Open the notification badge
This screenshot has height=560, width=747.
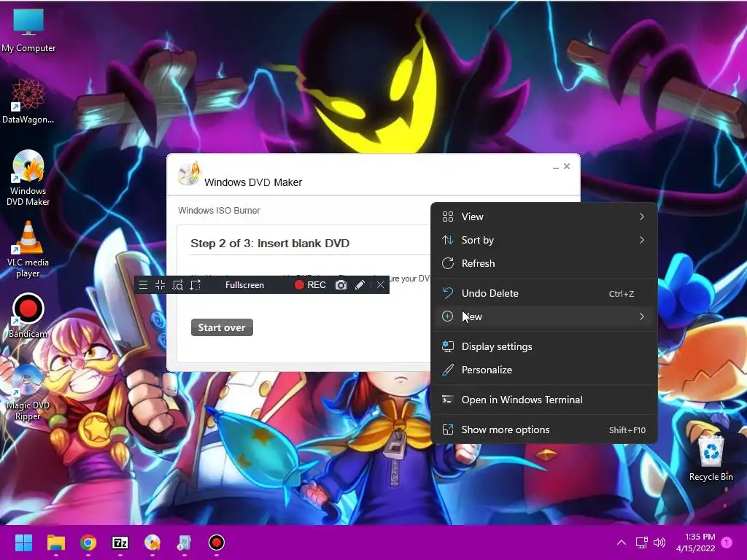[x=727, y=542]
